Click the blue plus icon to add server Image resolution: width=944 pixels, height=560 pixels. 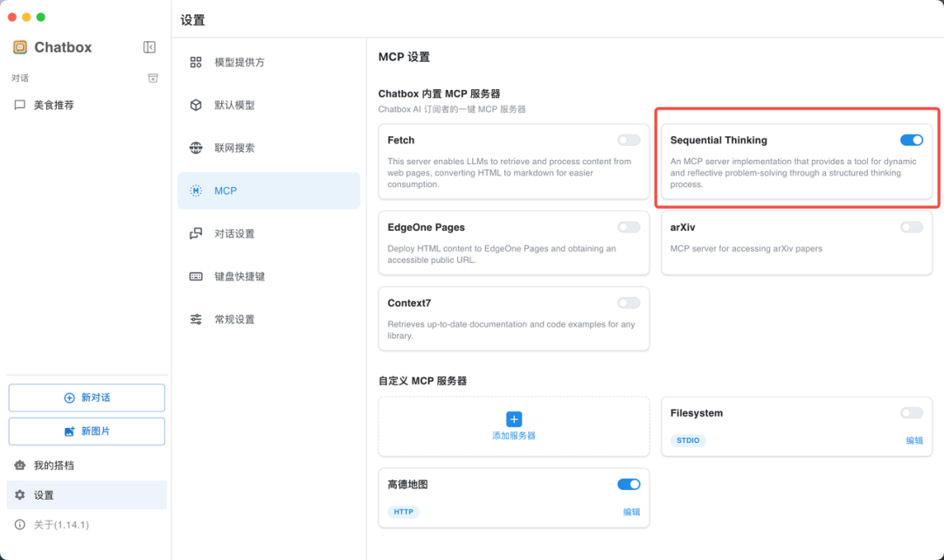tap(514, 419)
